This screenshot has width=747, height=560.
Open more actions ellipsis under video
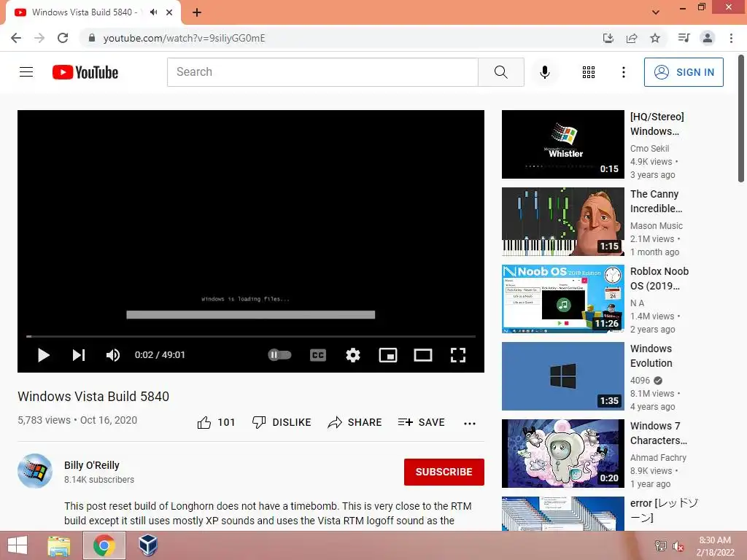coord(470,424)
